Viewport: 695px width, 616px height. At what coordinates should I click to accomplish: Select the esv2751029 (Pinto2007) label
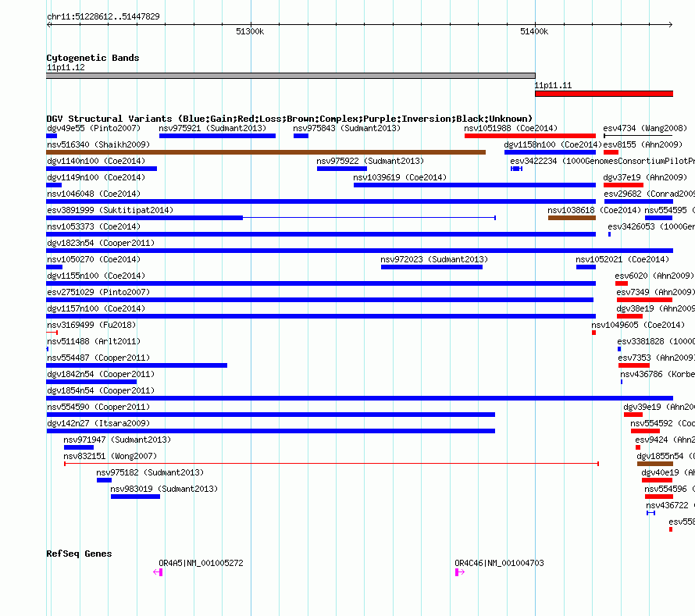pos(98,292)
